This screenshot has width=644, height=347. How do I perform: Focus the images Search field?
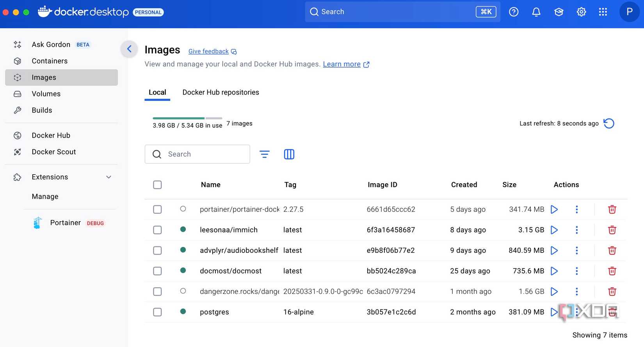197,154
